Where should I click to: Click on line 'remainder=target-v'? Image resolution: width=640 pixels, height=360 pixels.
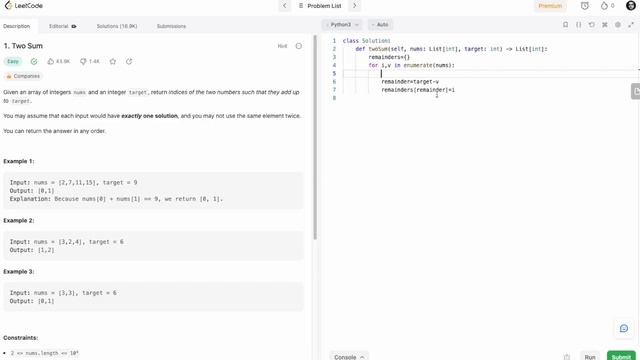tap(410, 82)
